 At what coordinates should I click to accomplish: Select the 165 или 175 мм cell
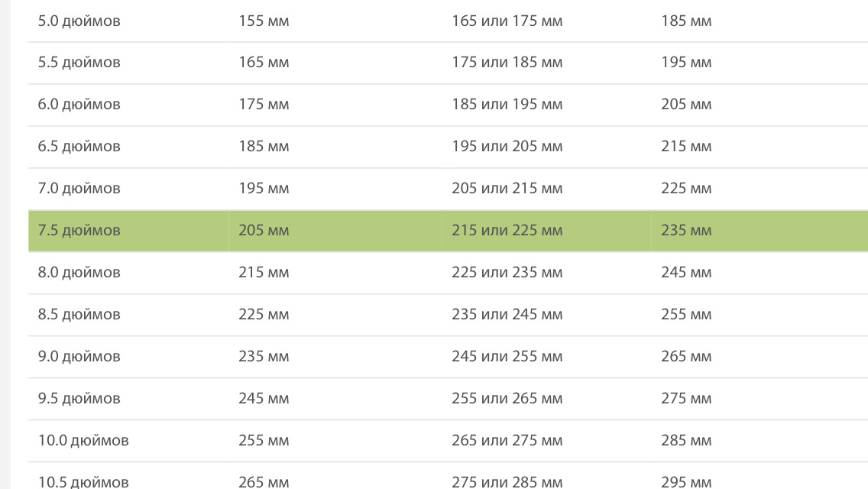(x=507, y=21)
